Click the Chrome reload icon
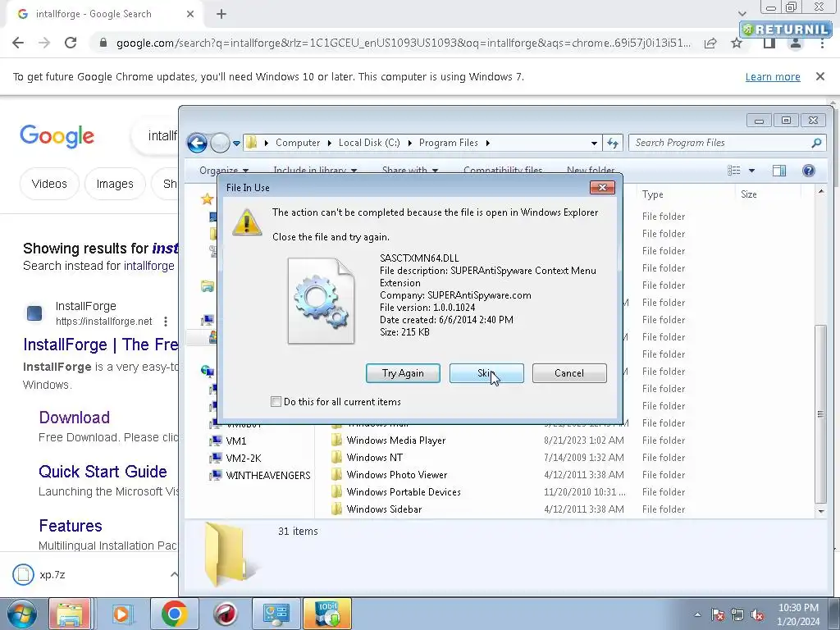Viewport: 840px width, 630px height. [71, 43]
